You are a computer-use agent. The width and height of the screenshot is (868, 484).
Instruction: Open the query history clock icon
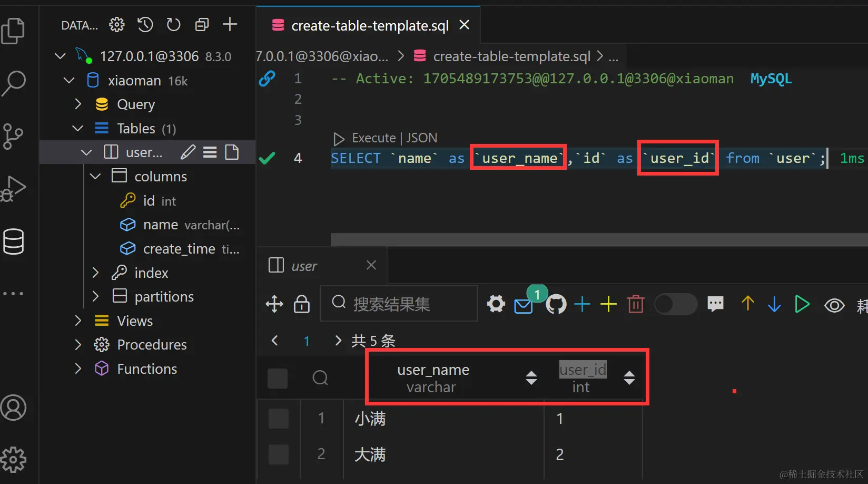point(145,24)
